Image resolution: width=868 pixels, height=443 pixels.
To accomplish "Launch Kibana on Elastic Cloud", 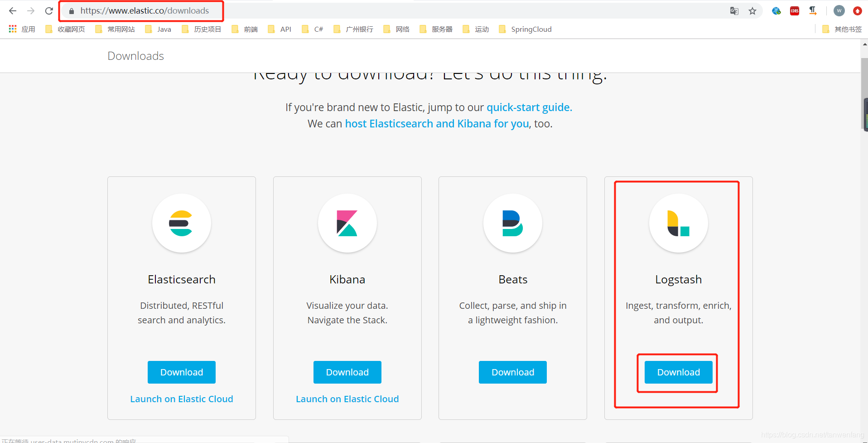I will [x=347, y=399].
